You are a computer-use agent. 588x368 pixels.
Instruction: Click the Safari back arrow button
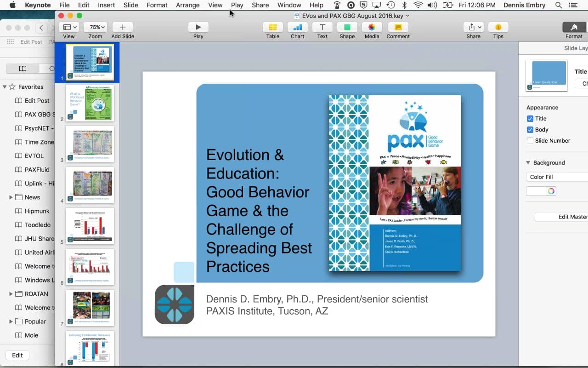coord(41,28)
